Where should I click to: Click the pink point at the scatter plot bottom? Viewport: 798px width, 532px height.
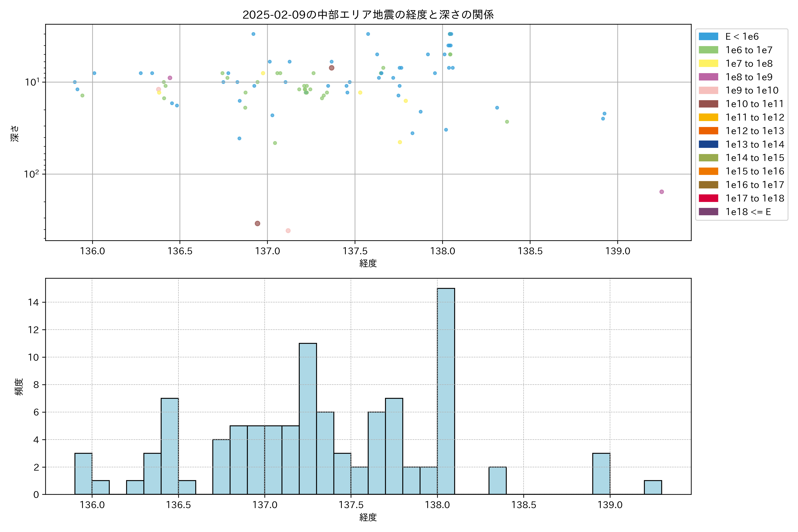(288, 231)
